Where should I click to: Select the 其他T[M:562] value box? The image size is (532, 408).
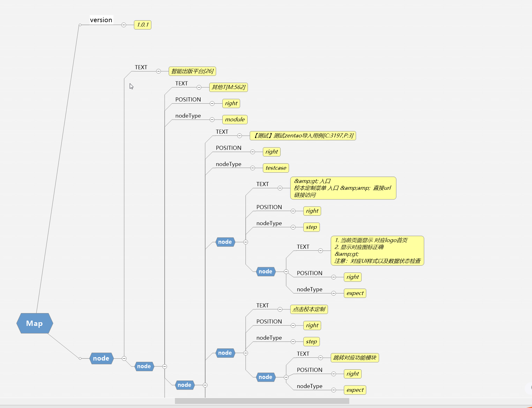[x=228, y=87]
